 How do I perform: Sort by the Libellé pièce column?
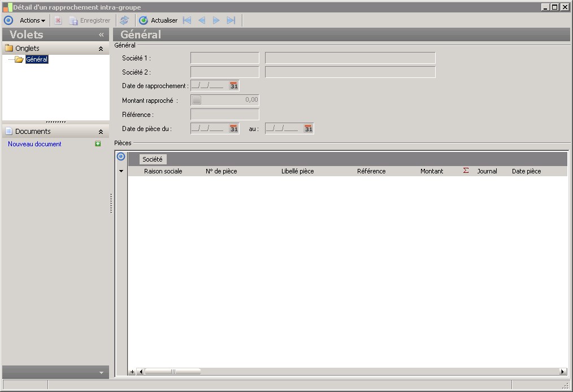(x=297, y=171)
